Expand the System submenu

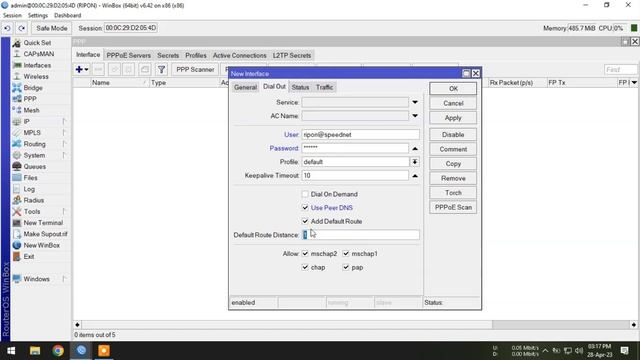pos(64,155)
